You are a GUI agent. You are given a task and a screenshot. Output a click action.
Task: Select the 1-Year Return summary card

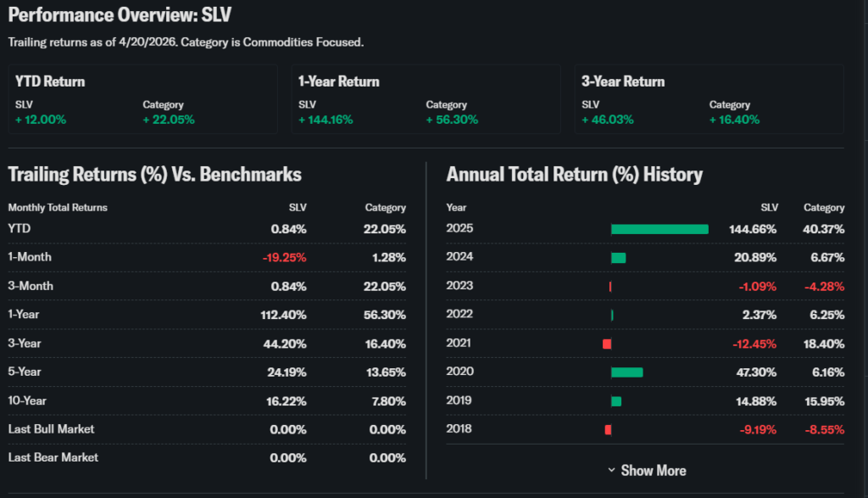coord(426,99)
